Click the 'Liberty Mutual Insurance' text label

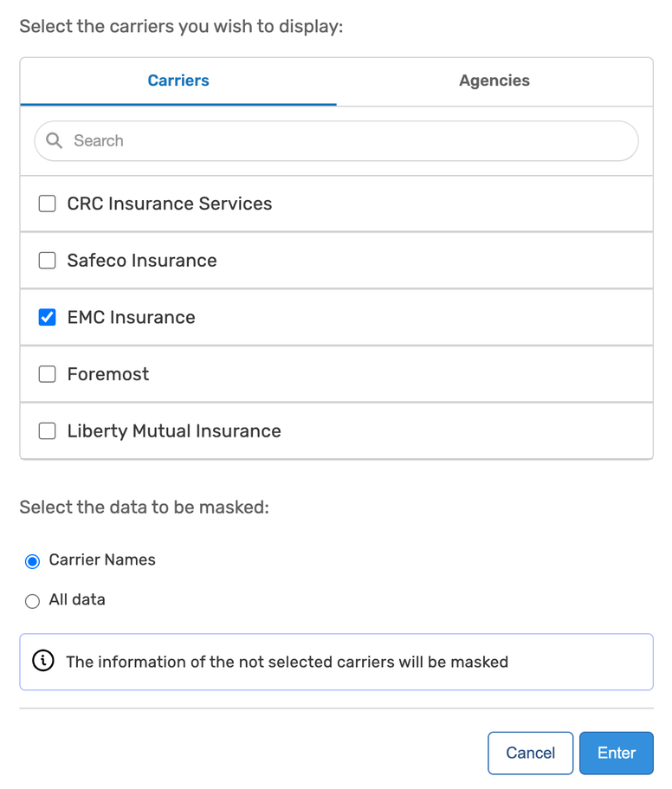pos(174,431)
